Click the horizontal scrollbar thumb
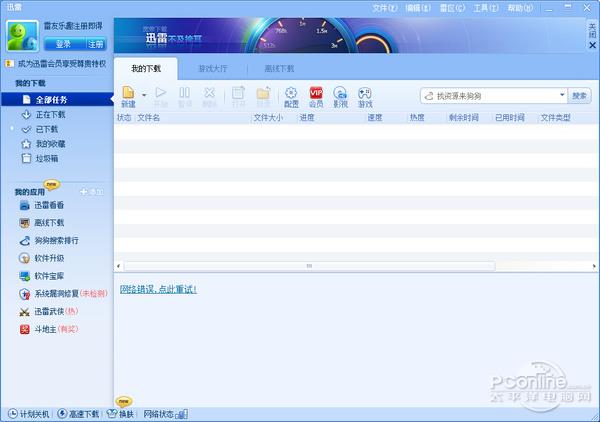Image resolution: width=600 pixels, height=422 pixels. coord(310,266)
